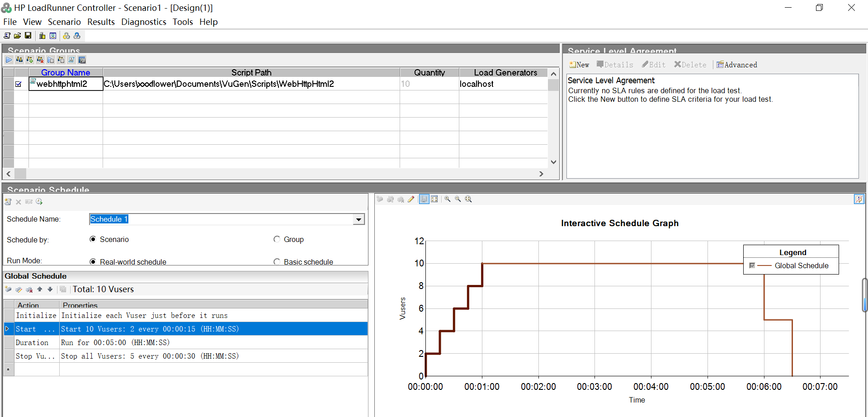This screenshot has width=868, height=417.
Task: Click the Details SLA button
Action: (x=615, y=65)
